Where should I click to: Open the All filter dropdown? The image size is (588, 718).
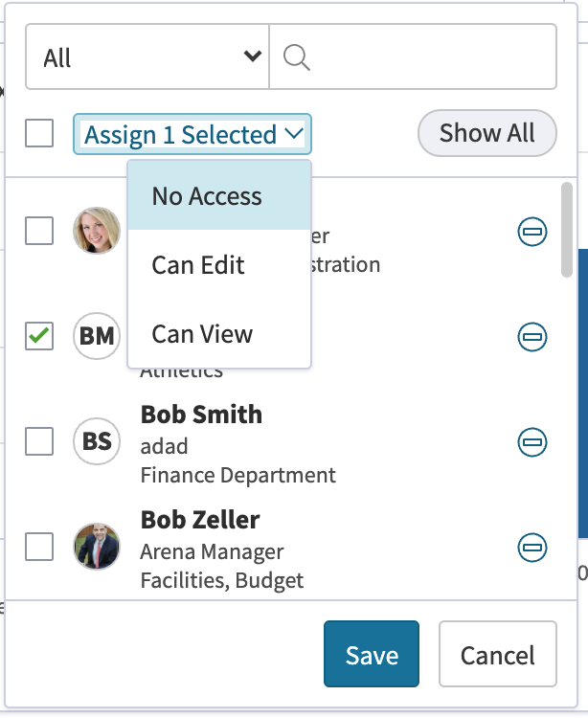(147, 56)
